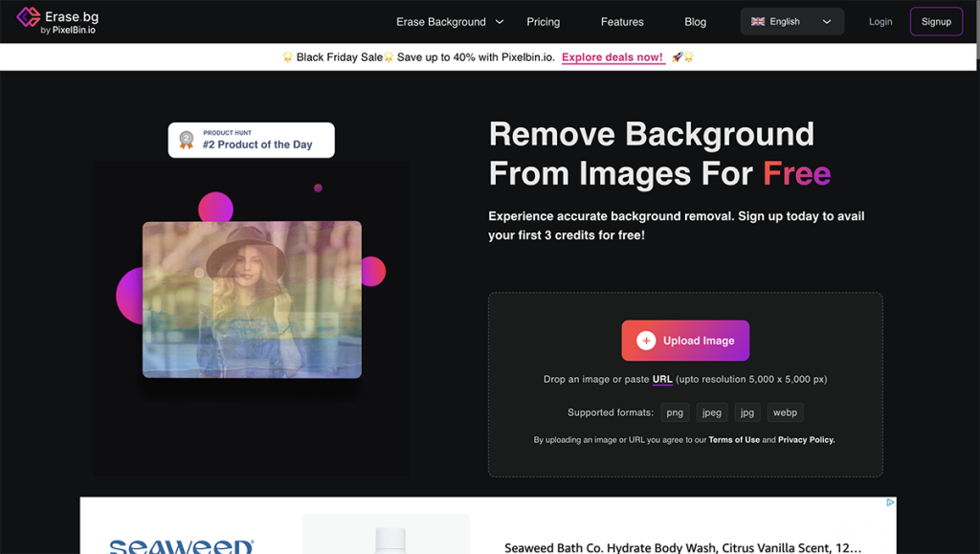Select Features in the navigation bar

click(x=622, y=21)
